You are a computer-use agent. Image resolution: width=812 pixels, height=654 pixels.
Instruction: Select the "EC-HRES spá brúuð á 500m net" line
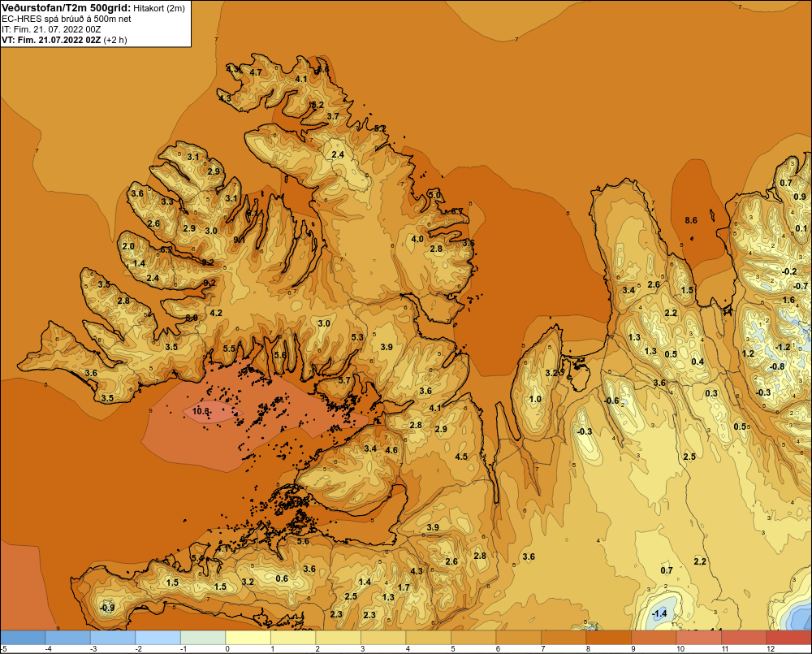coord(67,19)
